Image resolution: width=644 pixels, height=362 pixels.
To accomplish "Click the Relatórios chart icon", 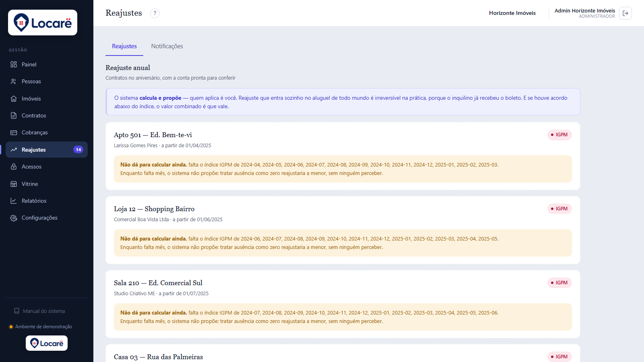I will tap(14, 201).
